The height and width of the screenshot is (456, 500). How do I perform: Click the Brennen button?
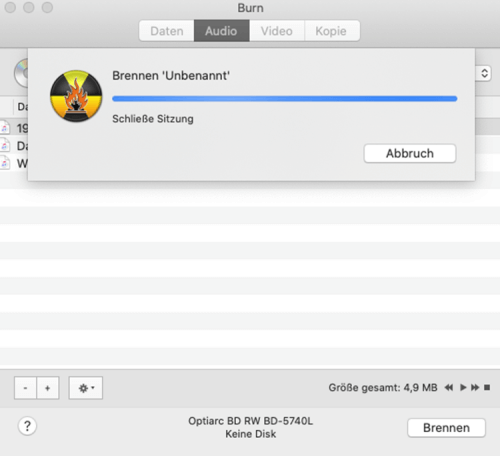[446, 428]
